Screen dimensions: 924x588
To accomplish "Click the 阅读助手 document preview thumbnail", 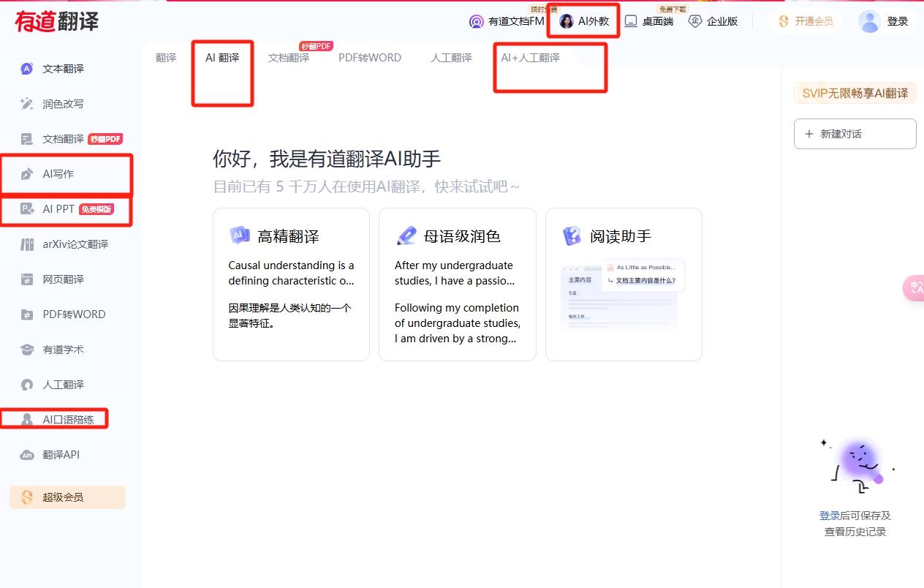I will click(x=623, y=293).
